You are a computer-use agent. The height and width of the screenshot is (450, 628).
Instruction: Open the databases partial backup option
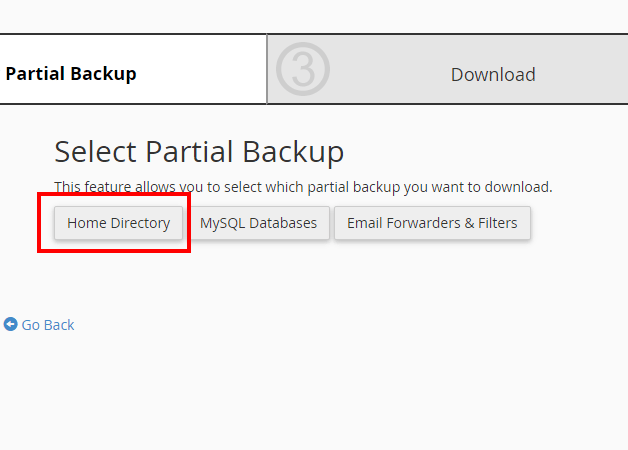[258, 223]
